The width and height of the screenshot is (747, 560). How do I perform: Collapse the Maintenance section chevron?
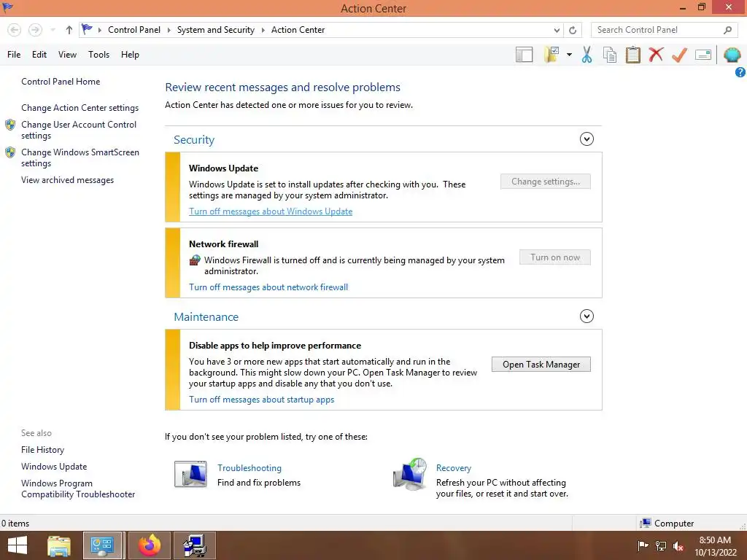(587, 316)
